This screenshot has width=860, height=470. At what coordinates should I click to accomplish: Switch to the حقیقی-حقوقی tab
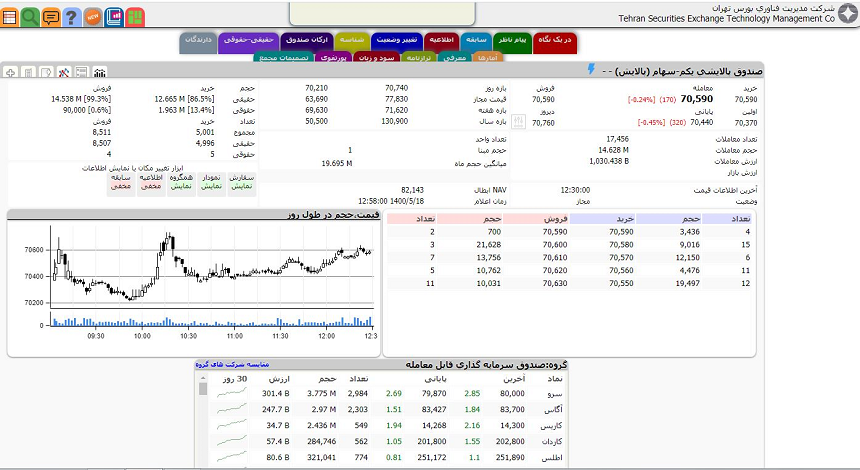(x=245, y=39)
